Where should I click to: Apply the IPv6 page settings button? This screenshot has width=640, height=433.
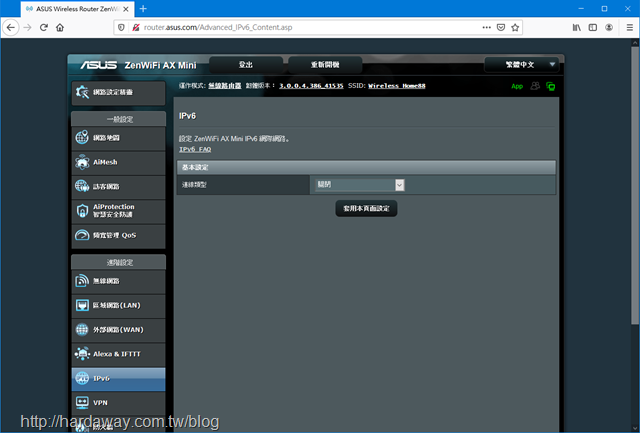click(366, 209)
